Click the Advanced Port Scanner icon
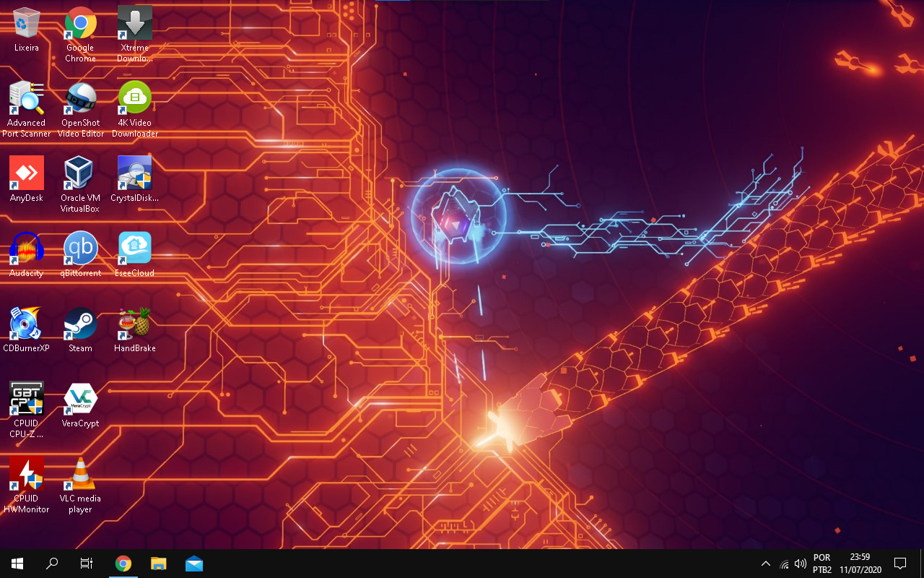Viewport: 924px width, 578px height. click(27, 99)
